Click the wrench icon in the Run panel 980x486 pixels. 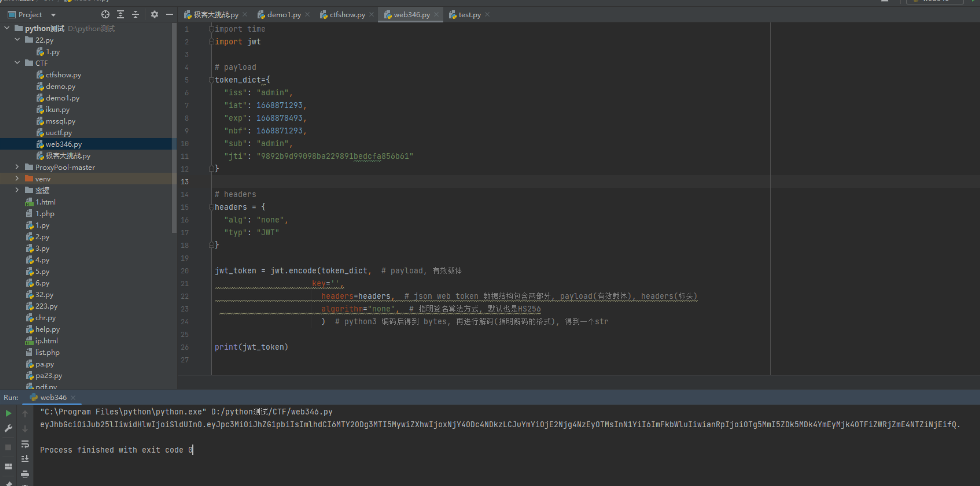click(x=8, y=428)
